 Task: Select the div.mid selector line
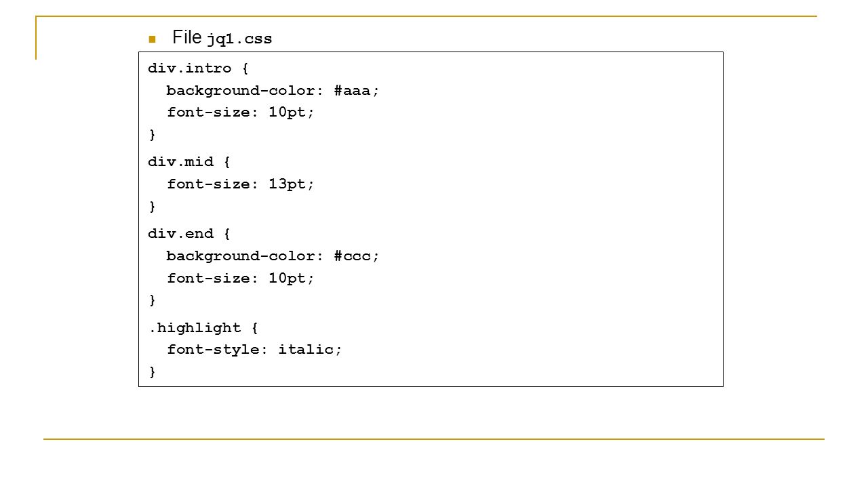[189, 162]
